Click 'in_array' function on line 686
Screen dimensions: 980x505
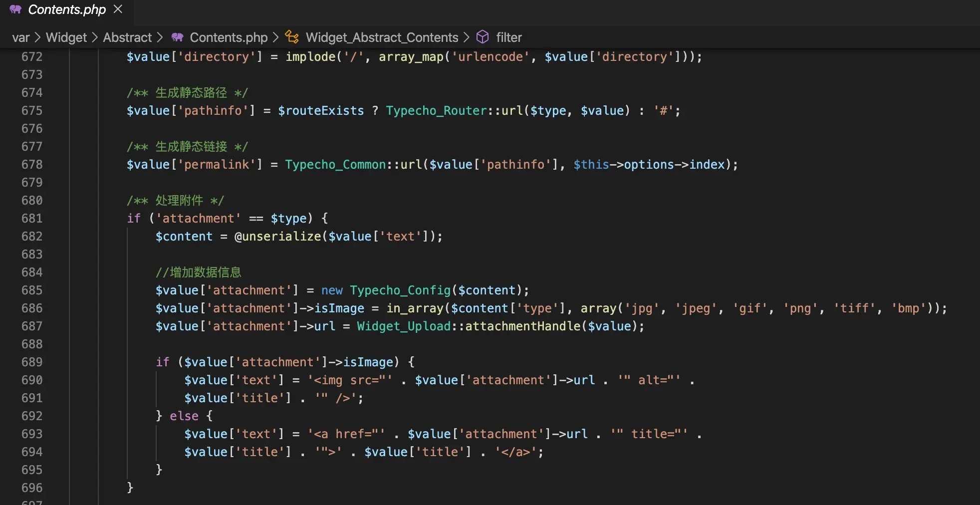coord(415,308)
